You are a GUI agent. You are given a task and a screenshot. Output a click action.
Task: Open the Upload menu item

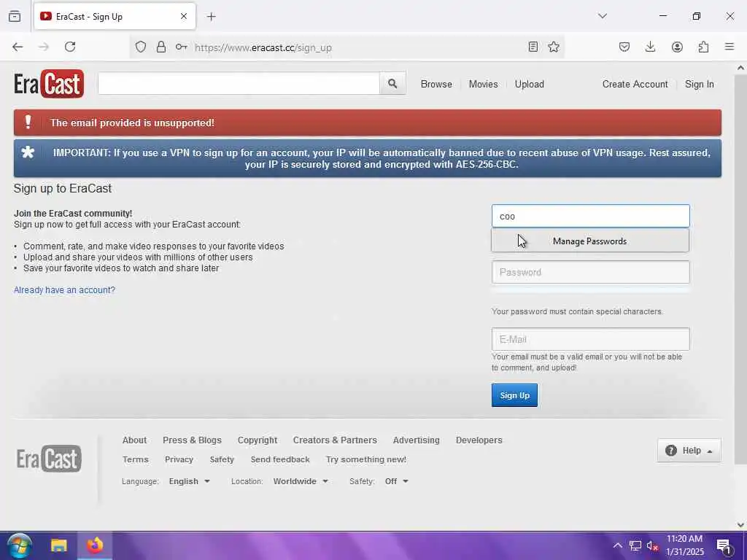click(530, 85)
